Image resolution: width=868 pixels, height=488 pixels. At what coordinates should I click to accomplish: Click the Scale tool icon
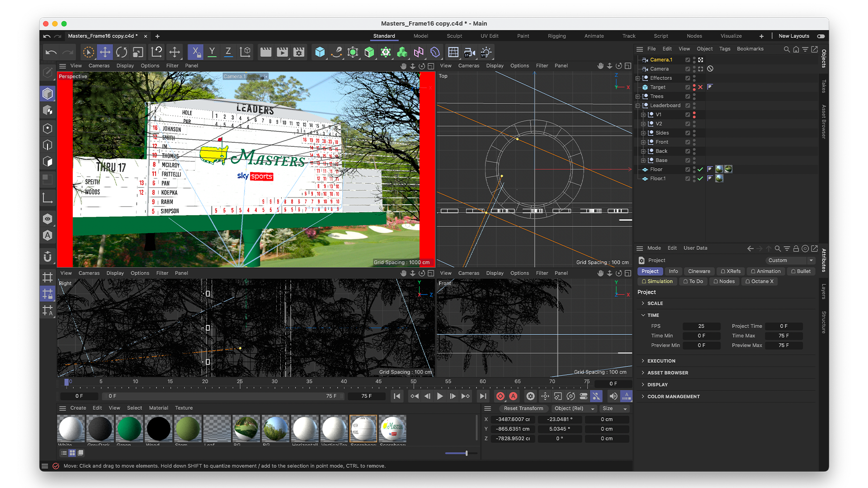coord(138,52)
